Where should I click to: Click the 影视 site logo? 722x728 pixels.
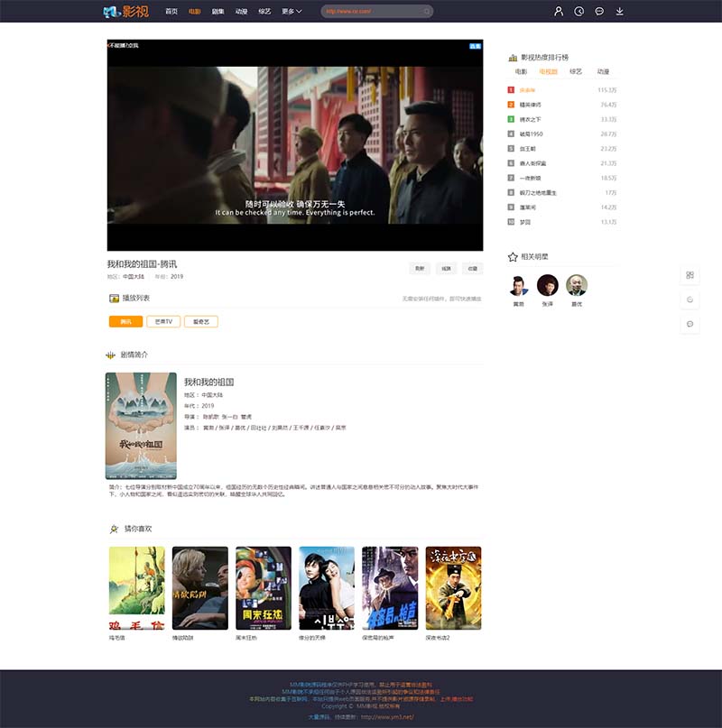pos(126,11)
